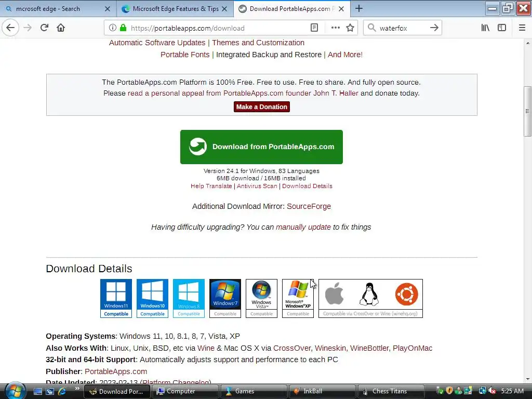The width and height of the screenshot is (532, 399).
Task: Click the Windows 11 Compatible badge
Action: (x=116, y=299)
